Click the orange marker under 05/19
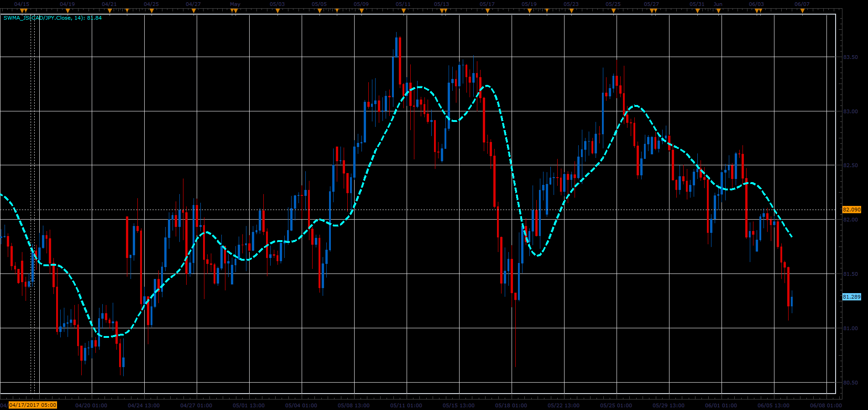The image size is (868, 410). coord(529,11)
